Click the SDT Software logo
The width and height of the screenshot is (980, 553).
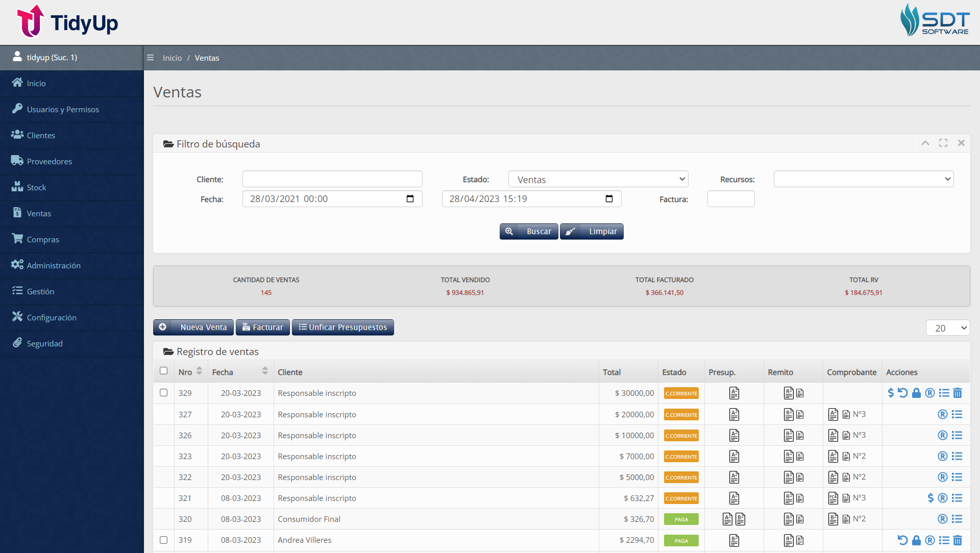point(934,20)
